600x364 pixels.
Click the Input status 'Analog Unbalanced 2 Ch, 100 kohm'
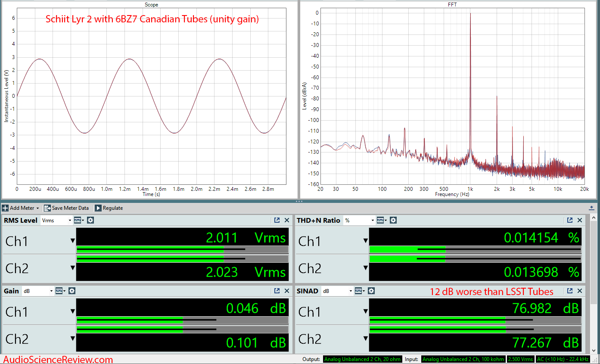(x=464, y=359)
